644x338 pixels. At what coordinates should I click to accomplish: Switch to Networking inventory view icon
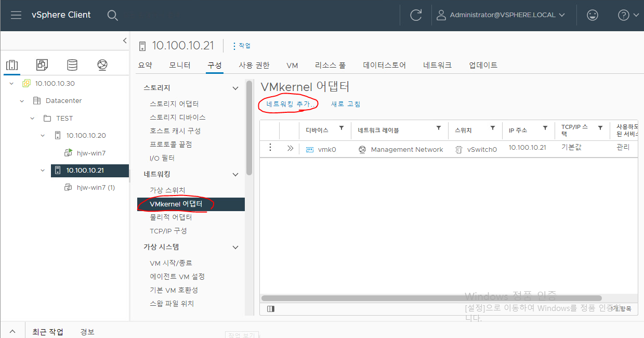(x=102, y=65)
